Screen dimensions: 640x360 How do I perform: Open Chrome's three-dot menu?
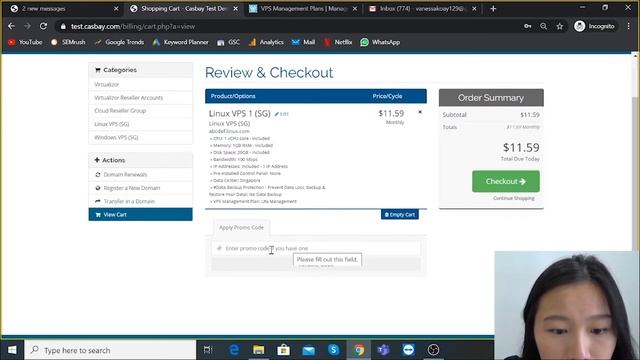click(x=629, y=26)
